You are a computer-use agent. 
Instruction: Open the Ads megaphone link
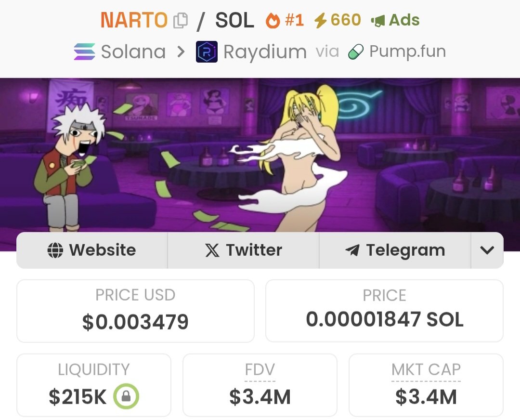coord(395,20)
